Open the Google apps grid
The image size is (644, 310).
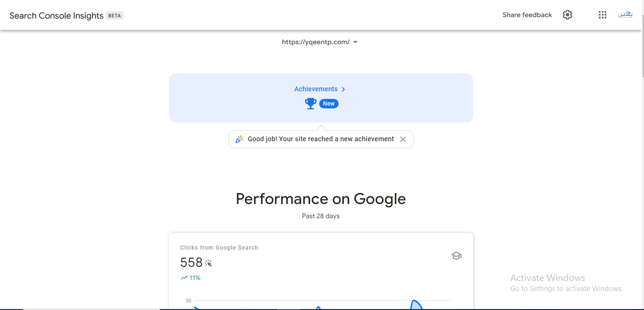(603, 15)
